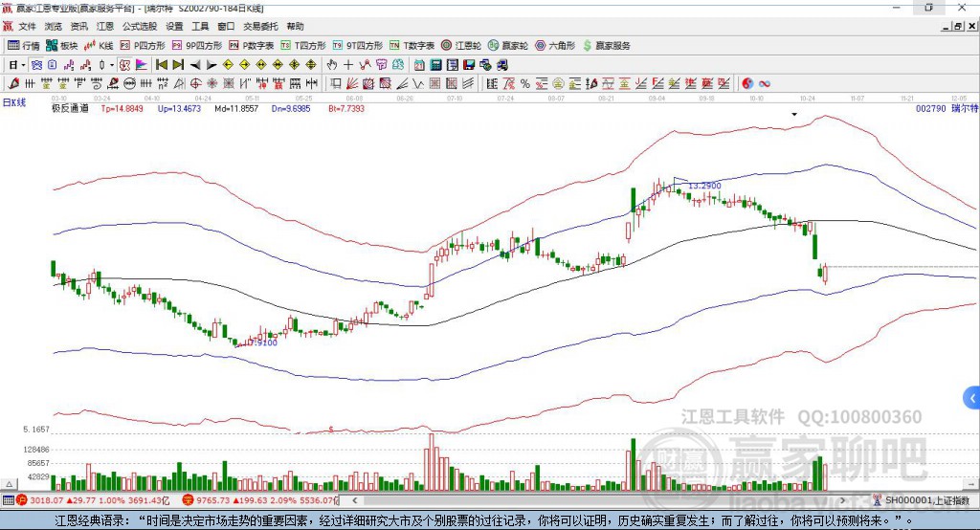Toggle the pink-blue flag chart icon
Screen dimensions: 980x530
pos(142,65)
